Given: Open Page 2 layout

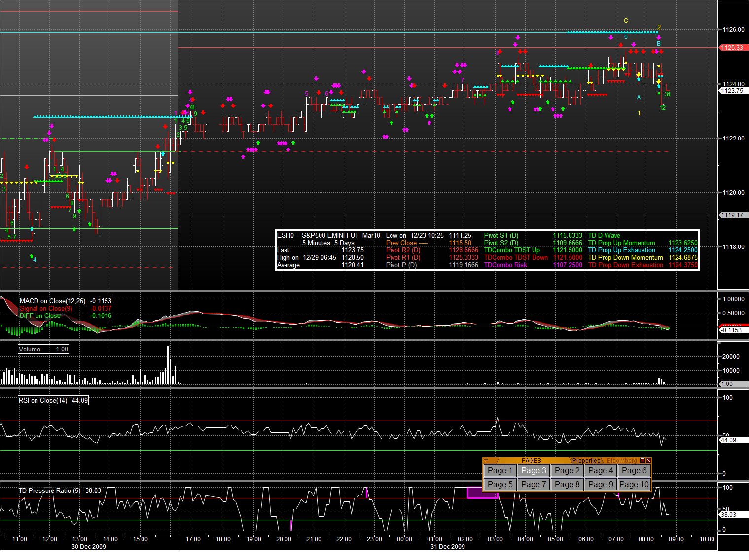Looking at the screenshot, I should tap(567, 471).
